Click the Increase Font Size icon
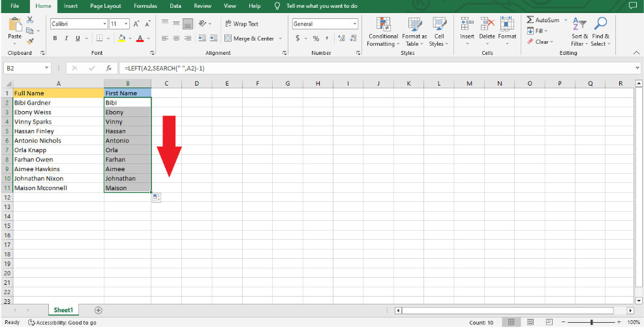Viewport: 644px width, 328px height. (x=136, y=24)
